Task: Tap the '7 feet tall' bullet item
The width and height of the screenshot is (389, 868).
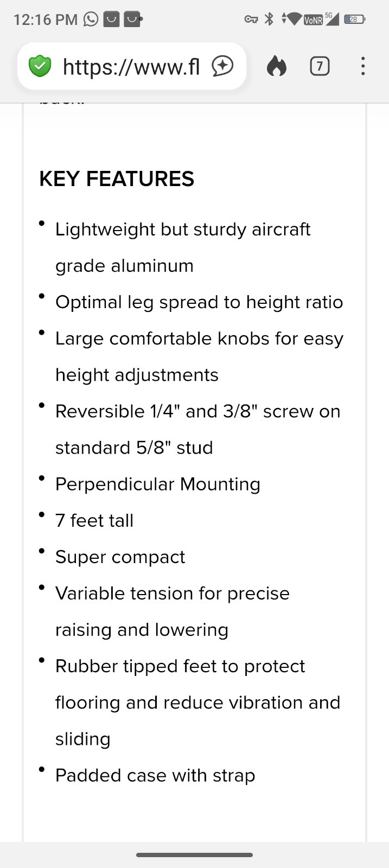Action: coord(94,521)
